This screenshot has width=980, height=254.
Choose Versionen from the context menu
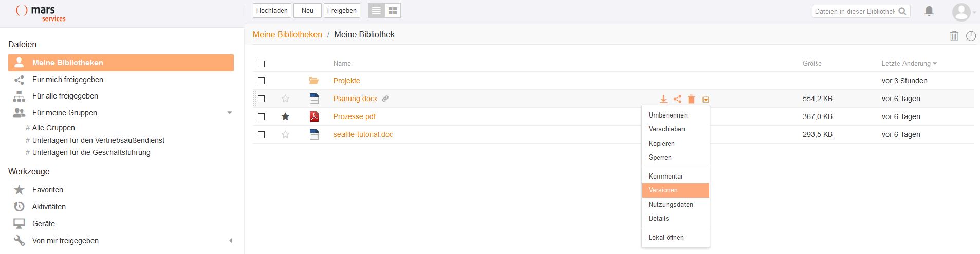pyautogui.click(x=663, y=190)
